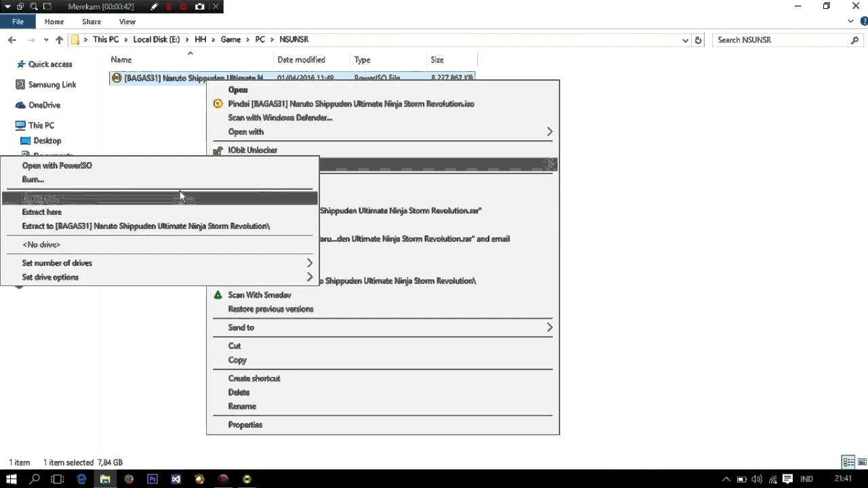Select OneDrive in navigation pane
The image size is (868, 488).
tap(44, 105)
